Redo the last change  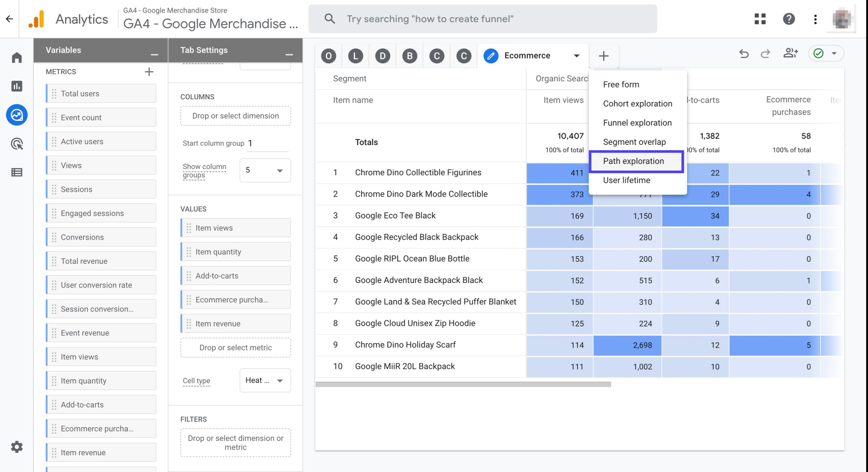tap(766, 53)
